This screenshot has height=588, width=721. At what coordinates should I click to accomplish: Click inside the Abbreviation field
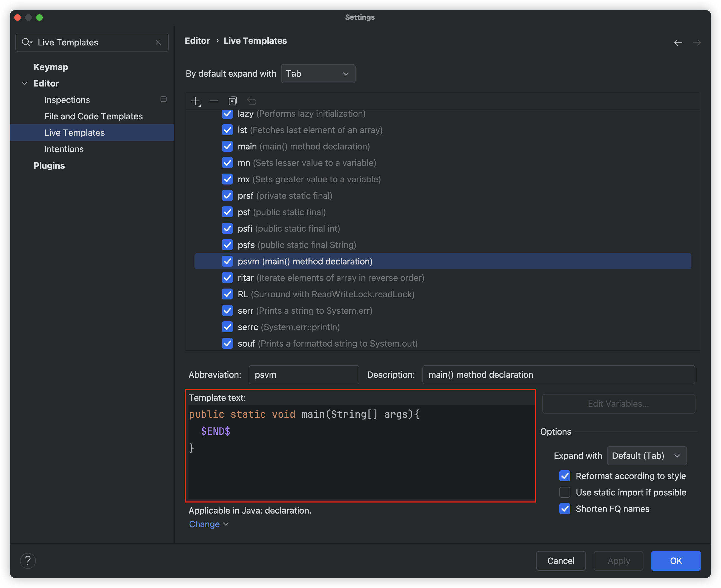pyautogui.click(x=304, y=374)
